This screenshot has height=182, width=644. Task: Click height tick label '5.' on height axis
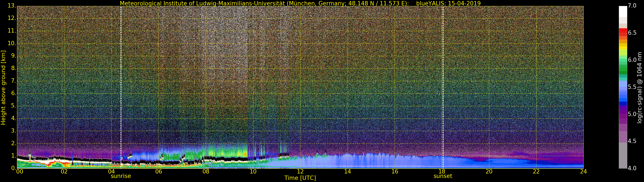[x=14, y=106]
